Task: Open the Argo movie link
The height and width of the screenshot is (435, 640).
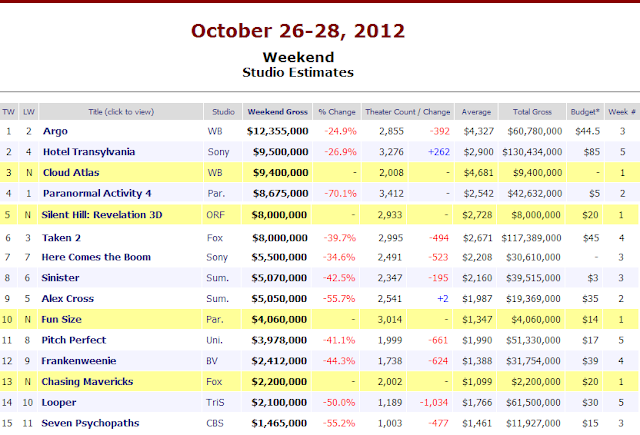Action: click(x=55, y=131)
